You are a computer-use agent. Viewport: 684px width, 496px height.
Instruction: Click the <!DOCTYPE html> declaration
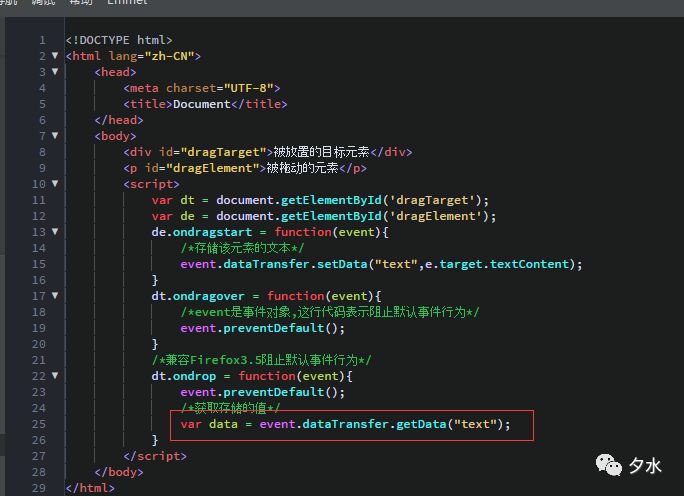click(x=119, y=40)
